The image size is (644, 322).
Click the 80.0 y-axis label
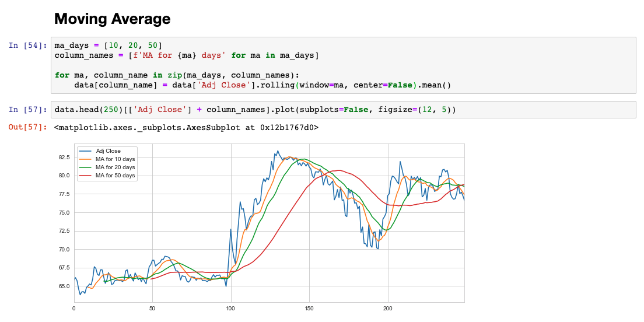pyautogui.click(x=64, y=176)
